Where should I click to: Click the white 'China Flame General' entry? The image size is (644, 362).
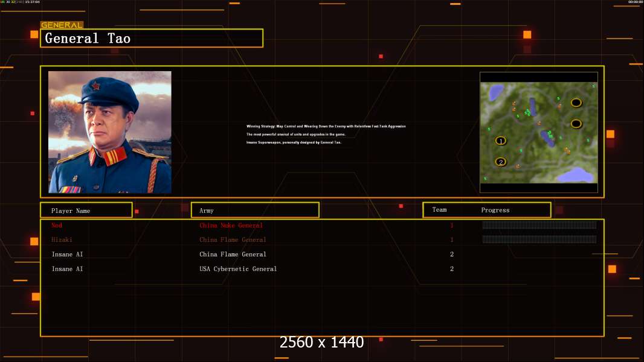(x=233, y=254)
